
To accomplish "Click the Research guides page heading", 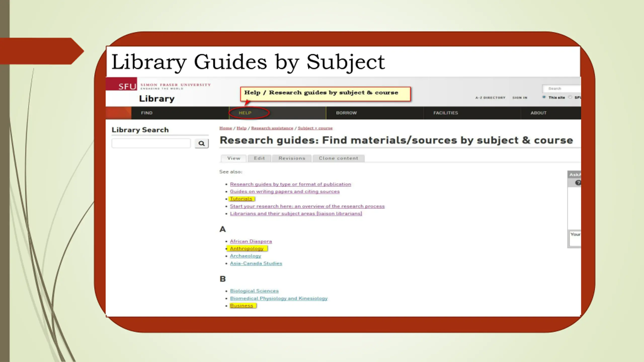I will (x=396, y=140).
